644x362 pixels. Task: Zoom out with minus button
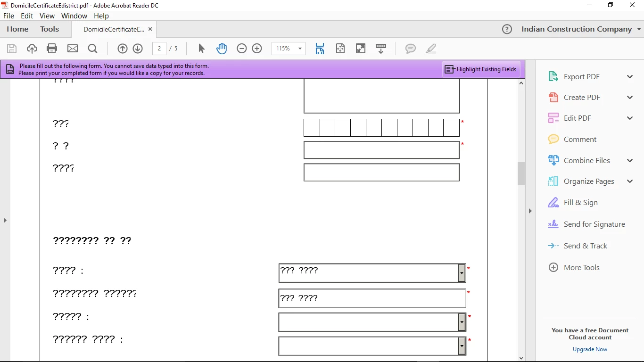[x=242, y=49]
